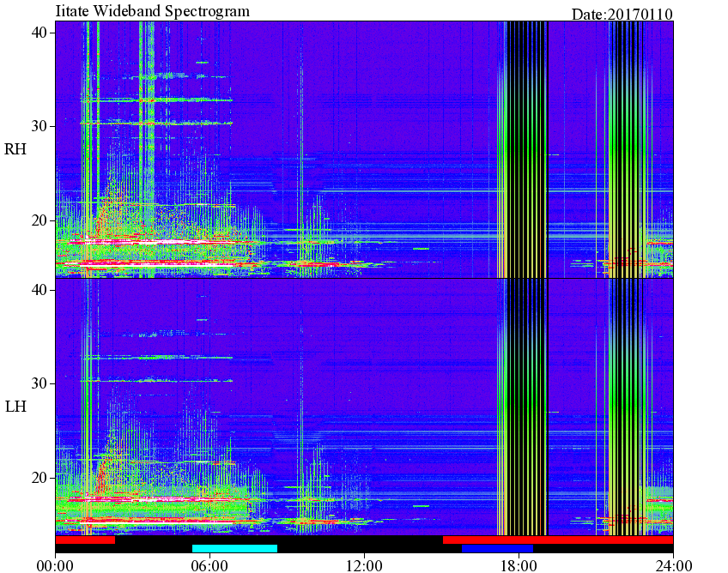The width and height of the screenshot is (728, 573).
Task: Click the 06:00 time axis label
Action: tap(209, 565)
